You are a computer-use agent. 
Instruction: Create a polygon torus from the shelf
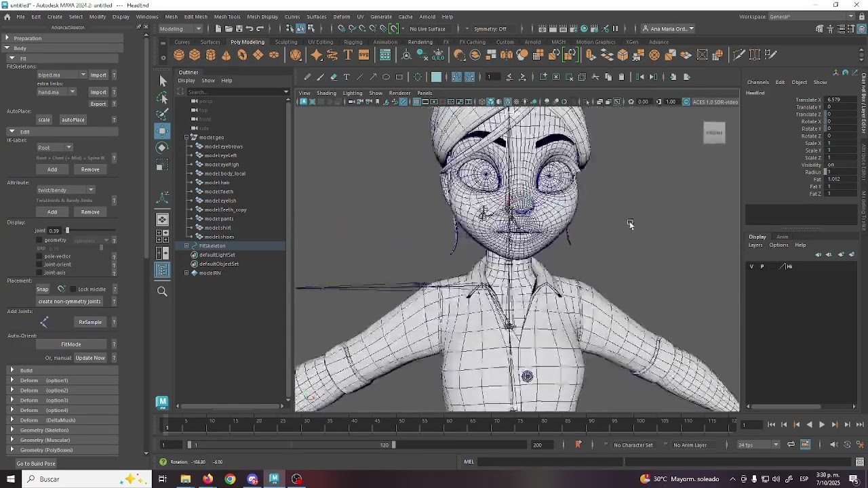242,55
